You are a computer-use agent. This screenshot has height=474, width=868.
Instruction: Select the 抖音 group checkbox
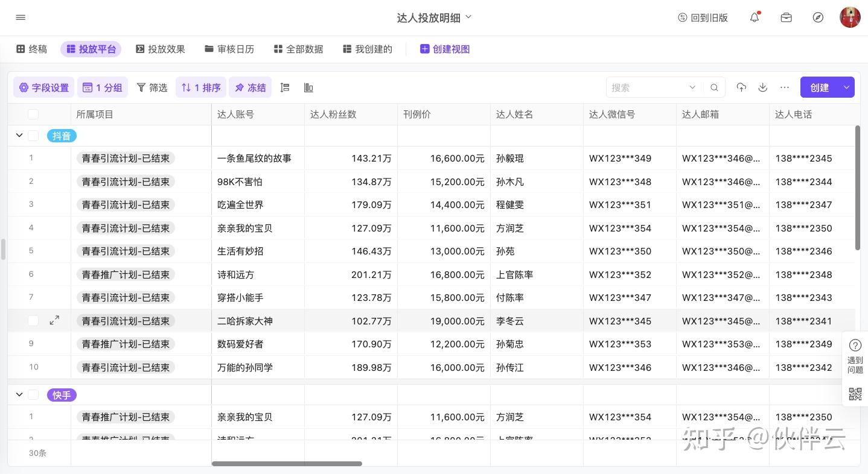coord(33,136)
